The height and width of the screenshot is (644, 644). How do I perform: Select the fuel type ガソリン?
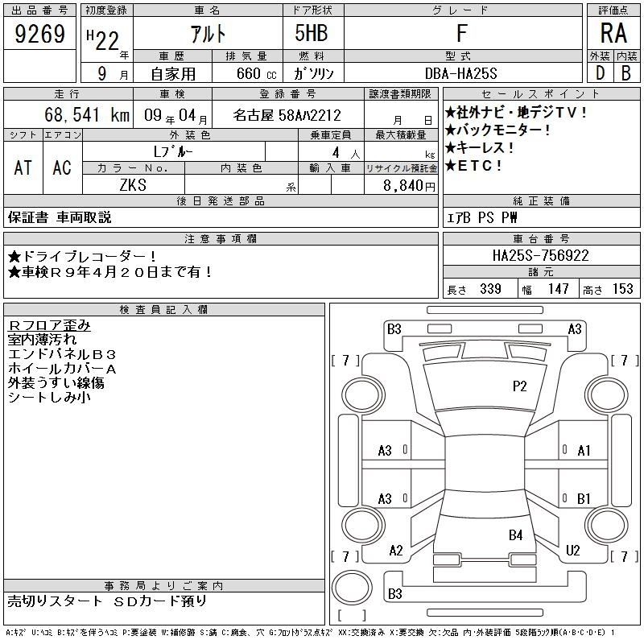coord(313,73)
